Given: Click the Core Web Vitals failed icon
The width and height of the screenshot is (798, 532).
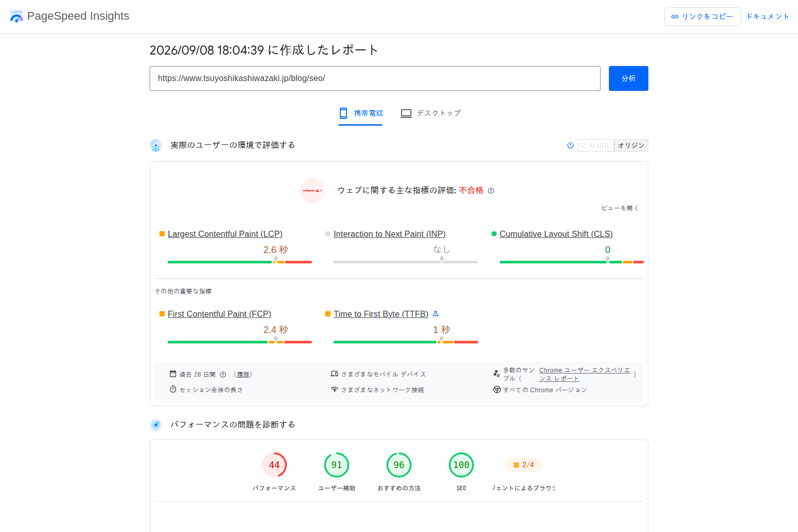Looking at the screenshot, I should [x=312, y=191].
